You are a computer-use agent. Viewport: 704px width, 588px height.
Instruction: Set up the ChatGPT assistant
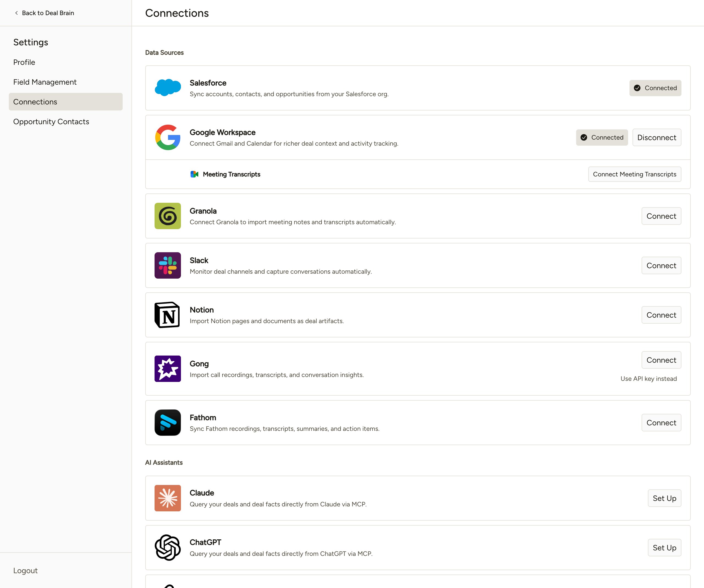pyautogui.click(x=664, y=547)
